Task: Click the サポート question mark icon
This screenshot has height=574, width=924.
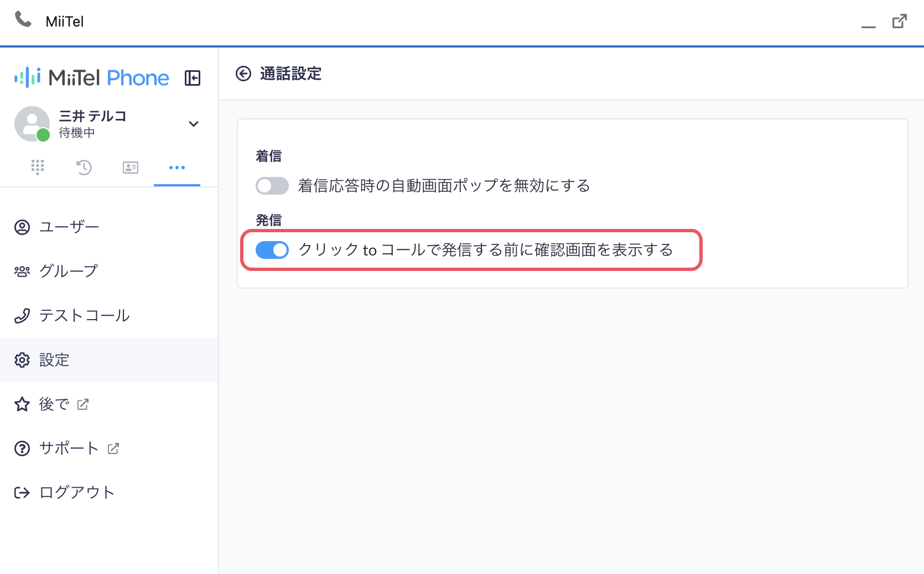Action: [22, 448]
